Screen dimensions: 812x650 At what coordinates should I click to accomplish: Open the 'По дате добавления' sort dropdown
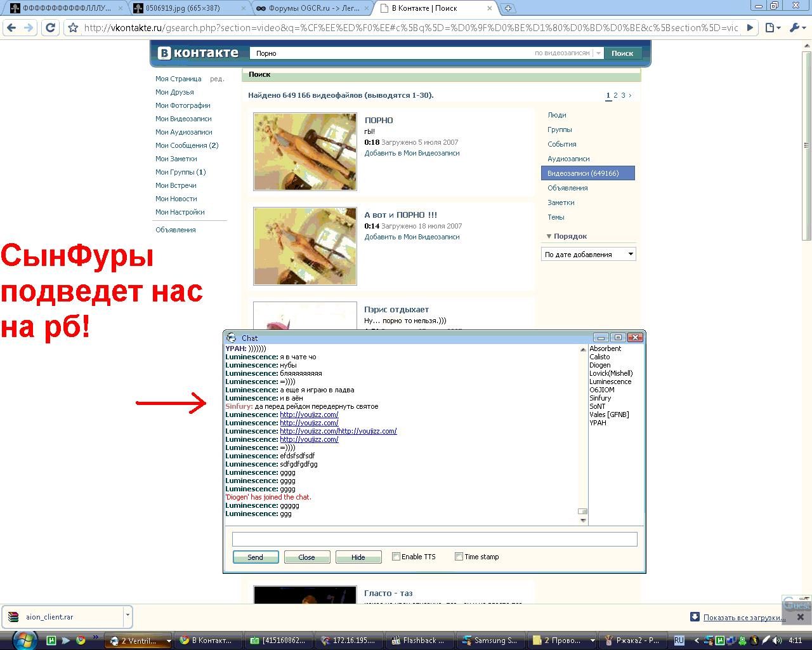pos(588,255)
